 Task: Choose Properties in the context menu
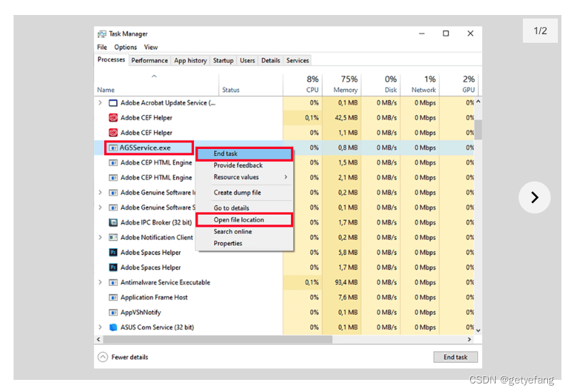[245, 244]
